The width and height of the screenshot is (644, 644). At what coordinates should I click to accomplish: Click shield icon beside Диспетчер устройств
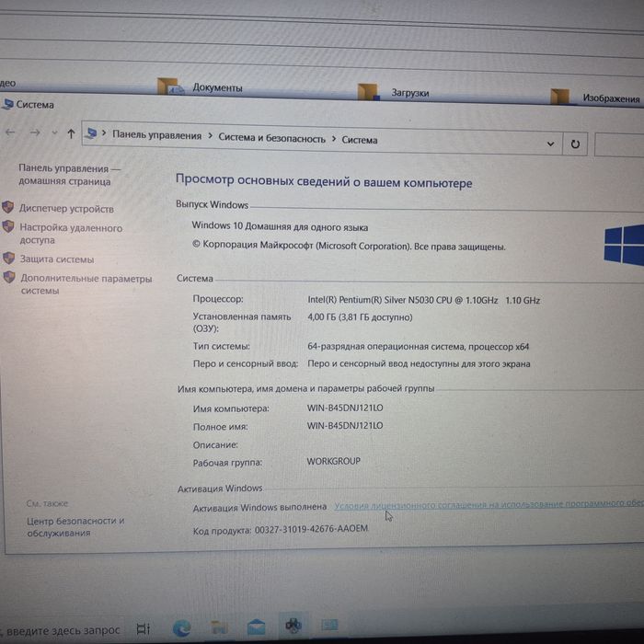pyautogui.click(x=7, y=207)
